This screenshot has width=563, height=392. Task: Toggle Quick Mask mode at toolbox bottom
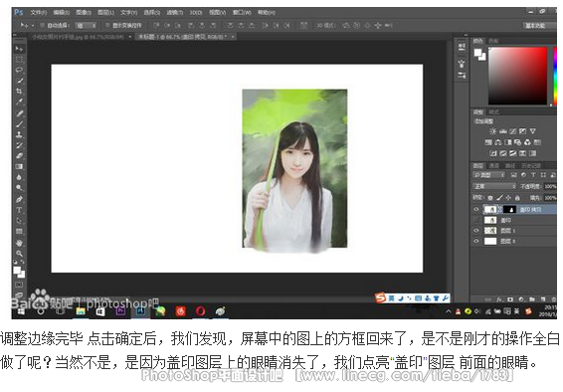click(19, 285)
